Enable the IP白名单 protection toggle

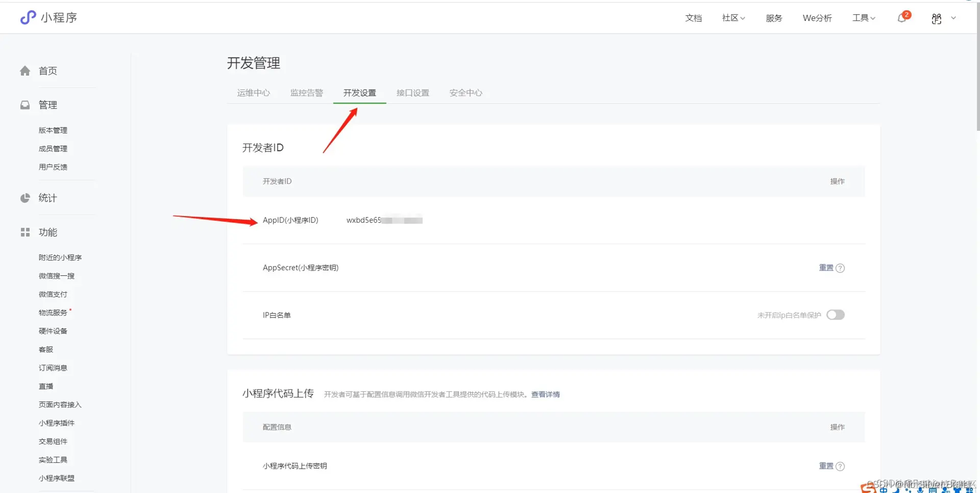click(x=835, y=315)
